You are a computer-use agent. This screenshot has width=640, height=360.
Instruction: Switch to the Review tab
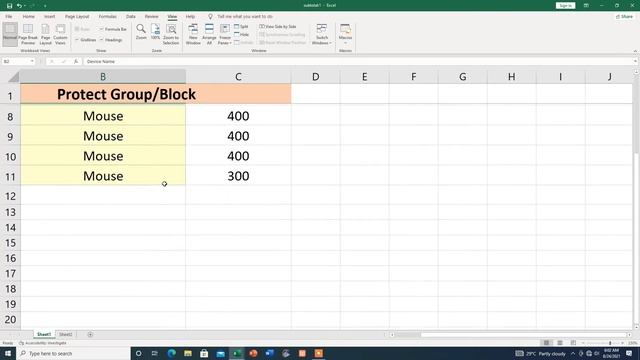click(x=151, y=16)
